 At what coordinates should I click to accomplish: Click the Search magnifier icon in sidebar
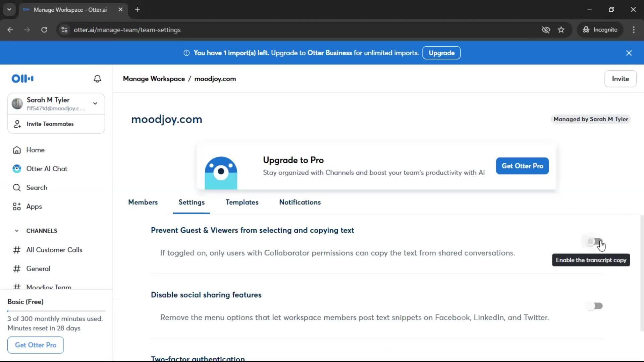point(17,188)
